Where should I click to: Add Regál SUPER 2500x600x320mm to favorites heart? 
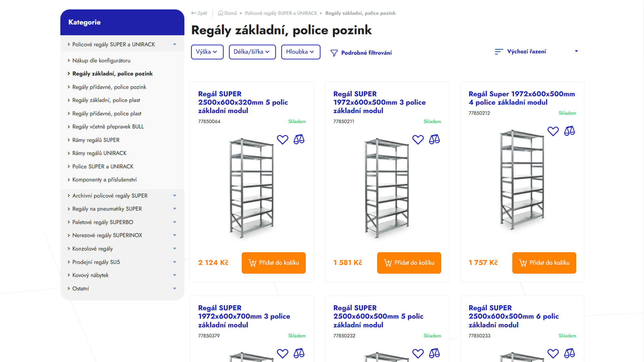coord(282,139)
